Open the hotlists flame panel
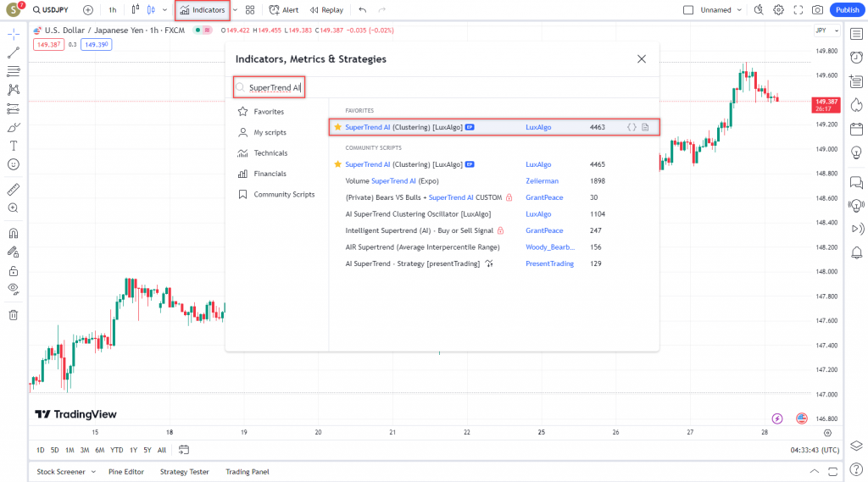This screenshot has height=482, width=868. 856,104
